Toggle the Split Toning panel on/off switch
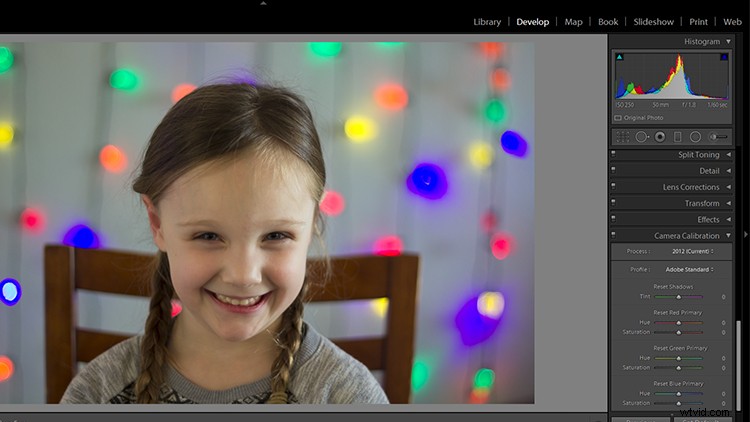This screenshot has height=422, width=750. 613,154
